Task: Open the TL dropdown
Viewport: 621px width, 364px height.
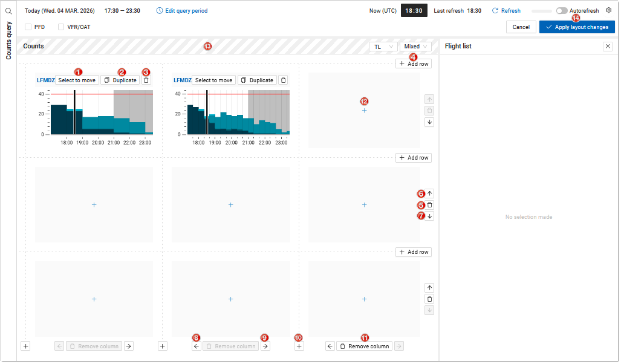Action: point(383,47)
